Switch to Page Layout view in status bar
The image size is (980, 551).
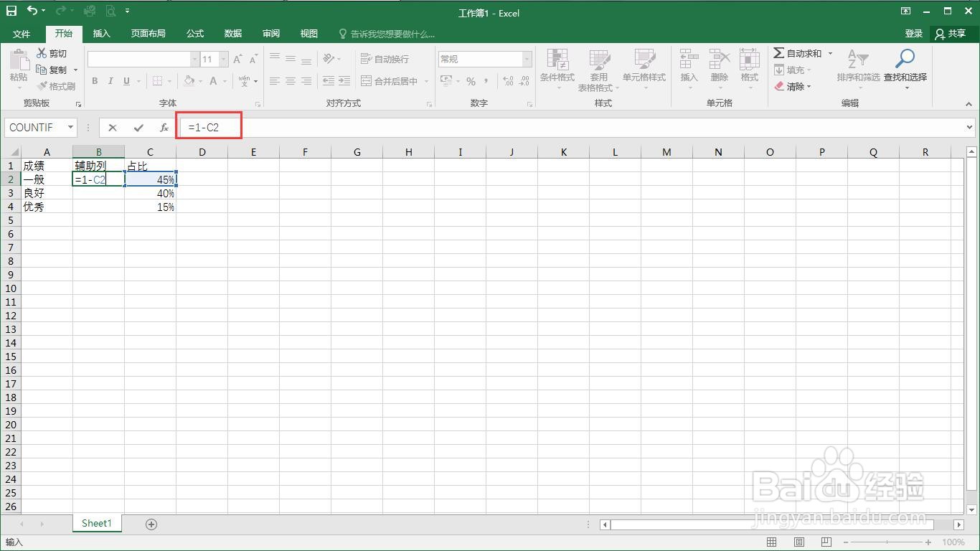[x=798, y=542]
